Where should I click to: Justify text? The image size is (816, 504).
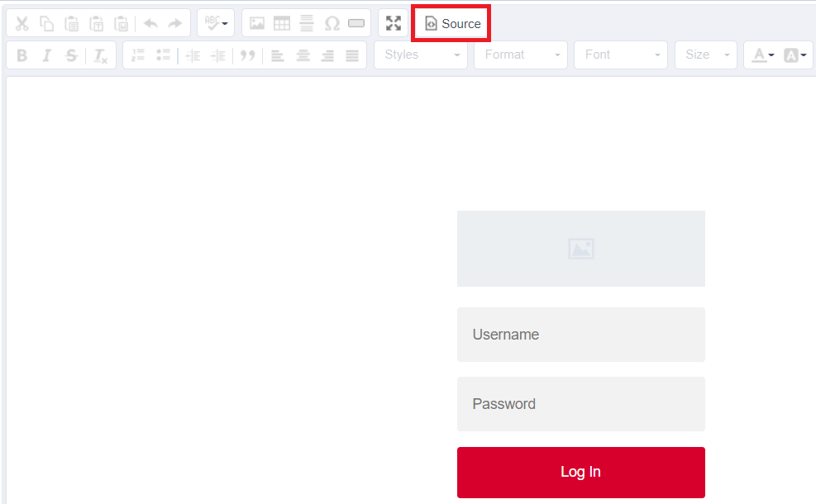(x=352, y=55)
